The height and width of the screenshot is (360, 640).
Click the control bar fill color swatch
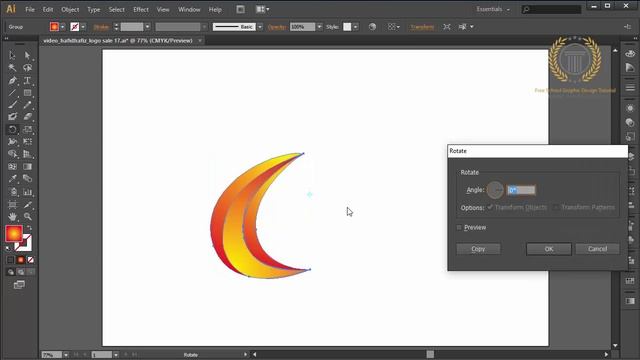point(54,27)
